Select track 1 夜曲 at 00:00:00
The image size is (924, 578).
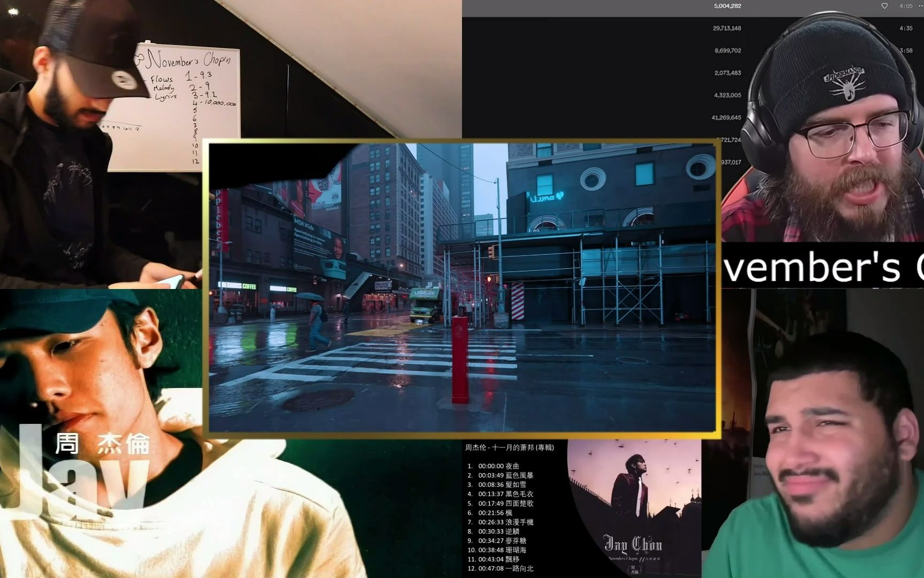493,466
